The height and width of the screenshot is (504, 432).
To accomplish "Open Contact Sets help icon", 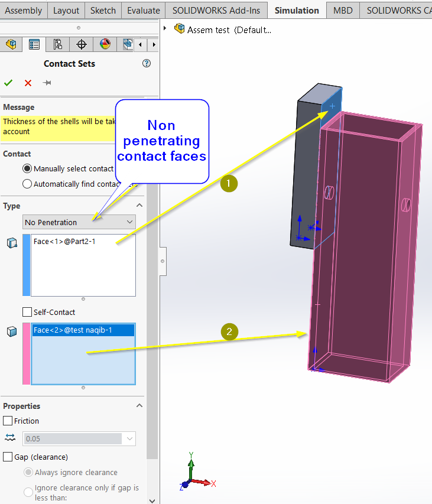I will coord(146,63).
